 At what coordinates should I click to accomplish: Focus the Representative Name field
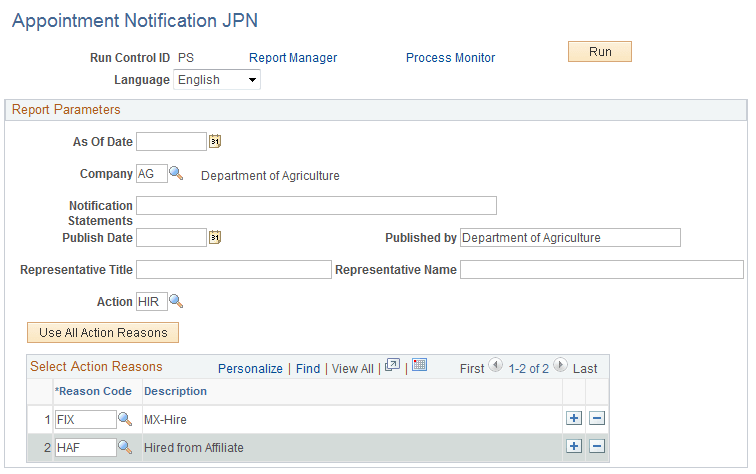pyautogui.click(x=602, y=270)
